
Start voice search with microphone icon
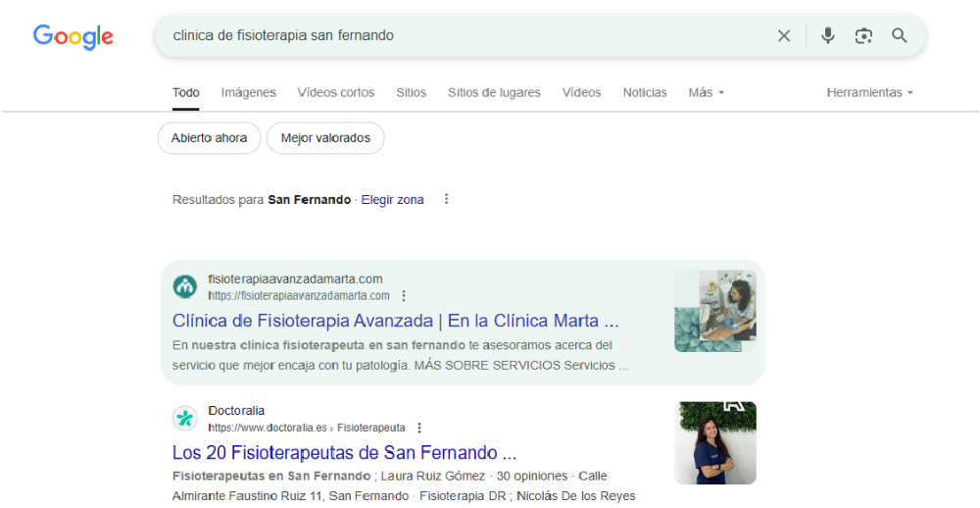tap(828, 36)
